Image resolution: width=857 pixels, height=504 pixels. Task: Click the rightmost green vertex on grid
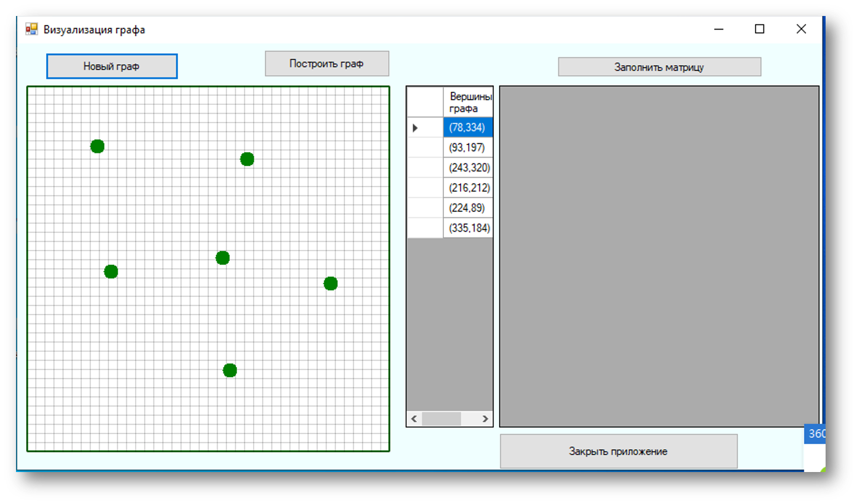tap(331, 284)
